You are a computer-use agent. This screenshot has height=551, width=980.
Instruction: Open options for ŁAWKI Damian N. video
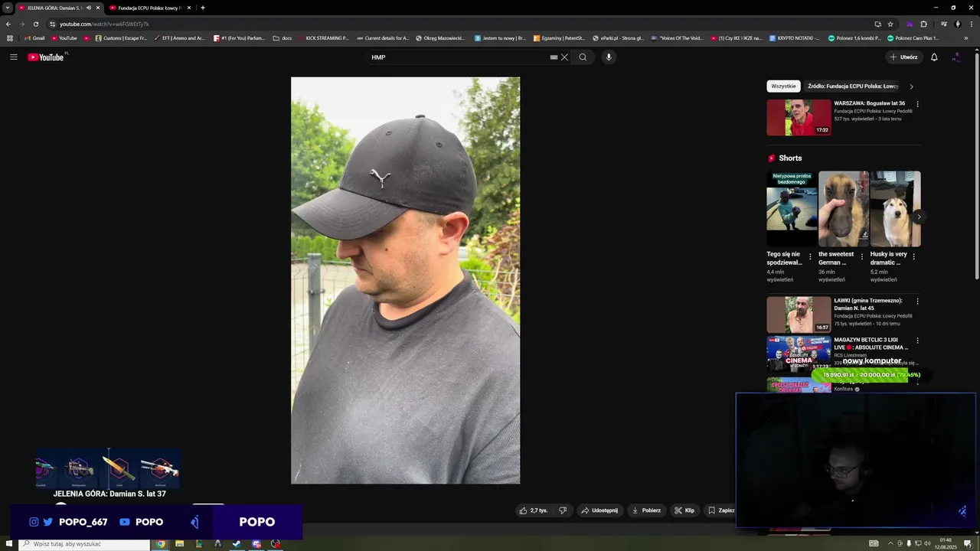pyautogui.click(x=917, y=302)
